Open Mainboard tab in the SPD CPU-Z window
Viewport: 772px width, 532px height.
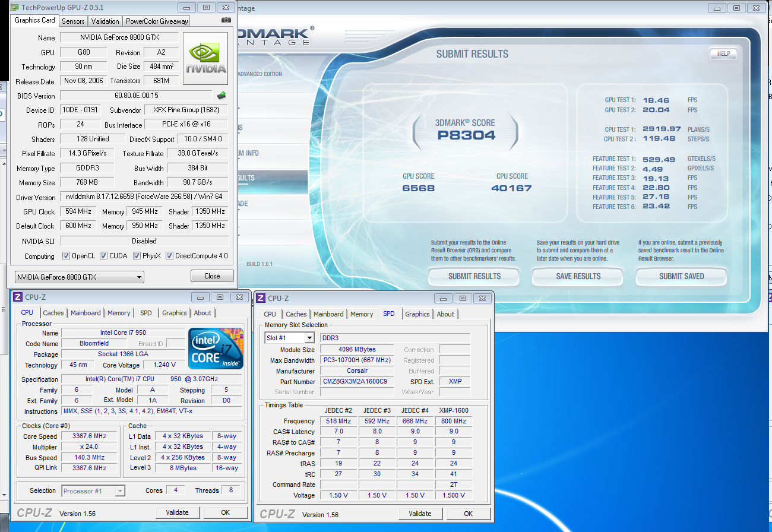pyautogui.click(x=328, y=314)
